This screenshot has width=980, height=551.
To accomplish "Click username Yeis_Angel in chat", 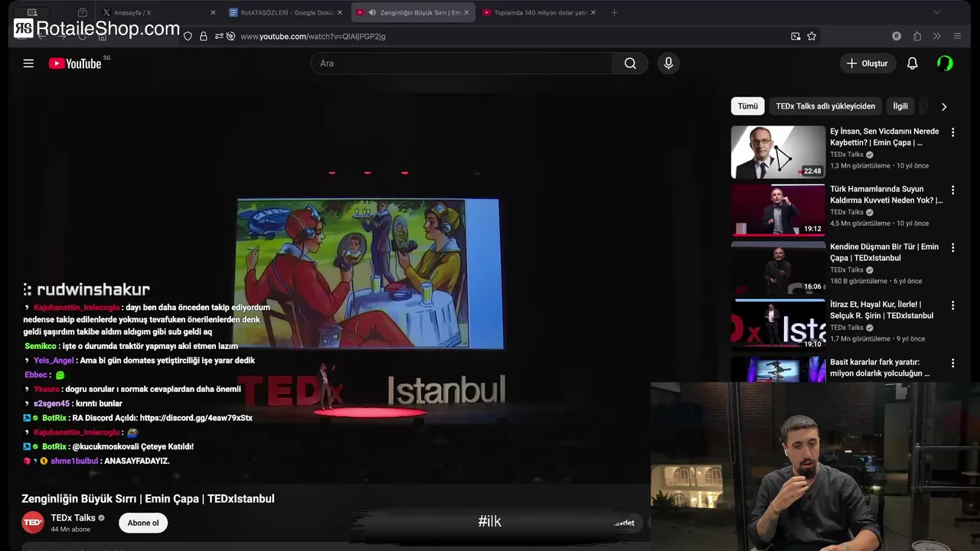I will click(x=54, y=360).
